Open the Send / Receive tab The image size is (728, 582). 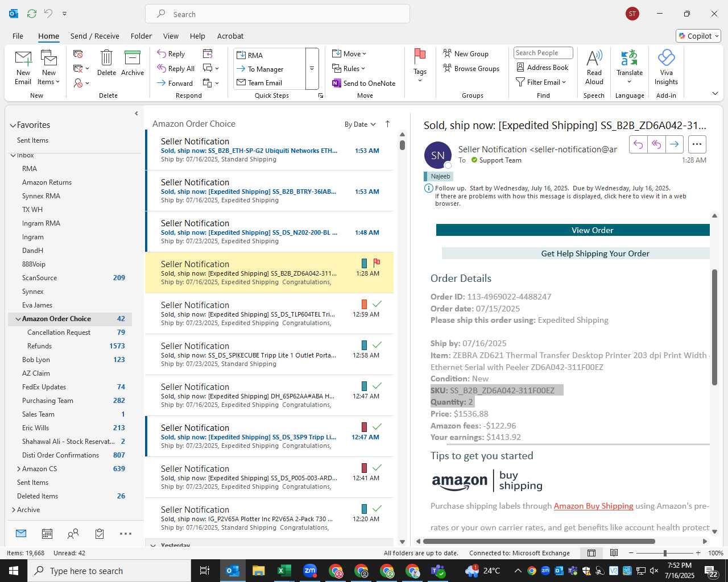pyautogui.click(x=94, y=36)
